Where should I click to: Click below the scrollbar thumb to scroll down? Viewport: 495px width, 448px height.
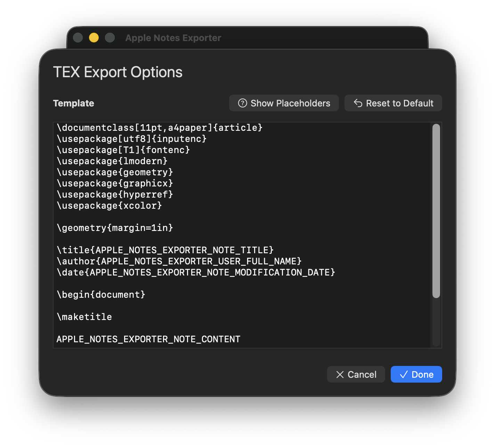point(437,323)
